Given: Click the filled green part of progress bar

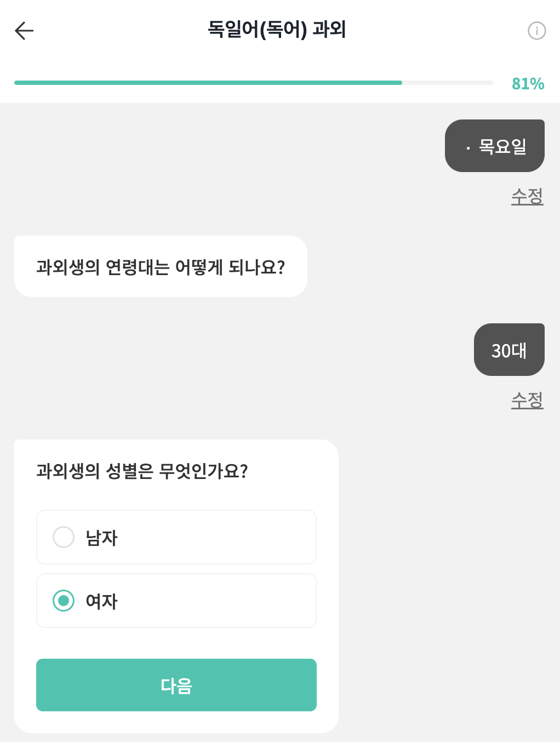Looking at the screenshot, I should pyautogui.click(x=208, y=83).
